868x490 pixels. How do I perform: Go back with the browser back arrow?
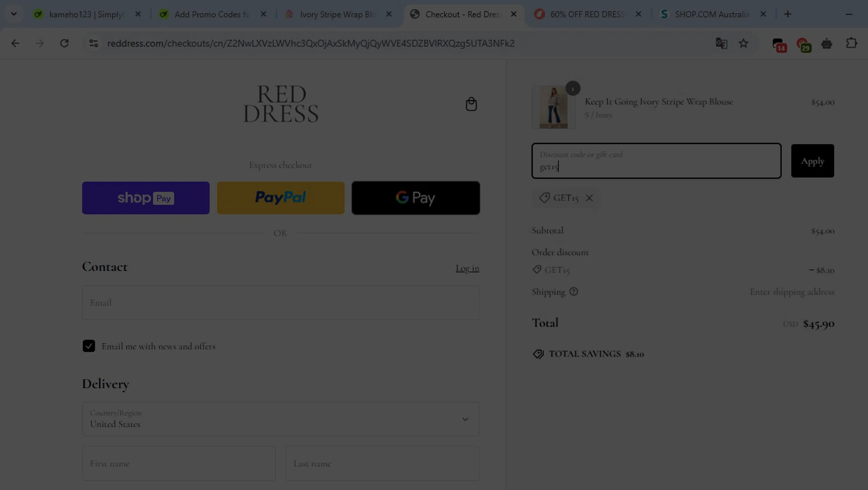point(16,43)
